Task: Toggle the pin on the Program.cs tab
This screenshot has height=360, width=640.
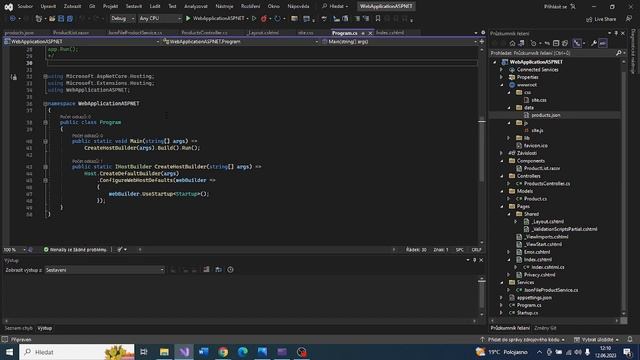Action: pos(363,33)
